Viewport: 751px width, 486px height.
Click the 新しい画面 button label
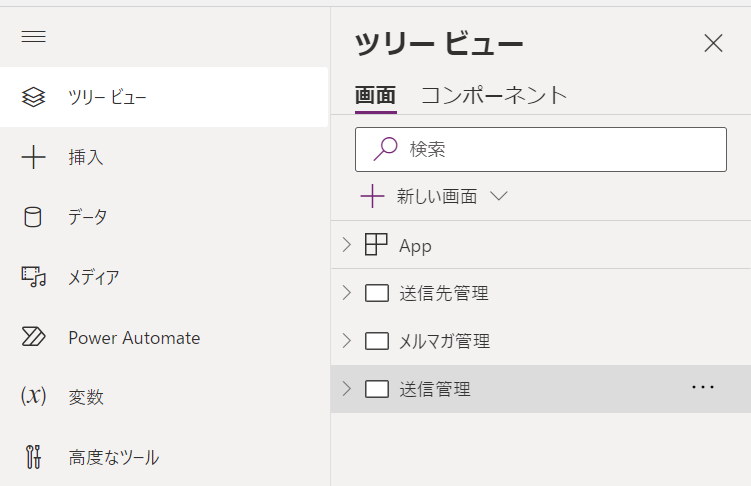(436, 196)
